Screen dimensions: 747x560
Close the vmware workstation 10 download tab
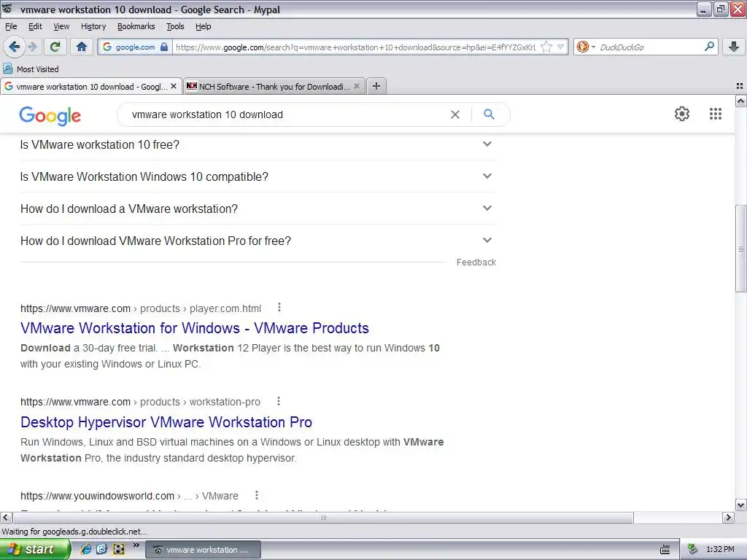(x=174, y=86)
